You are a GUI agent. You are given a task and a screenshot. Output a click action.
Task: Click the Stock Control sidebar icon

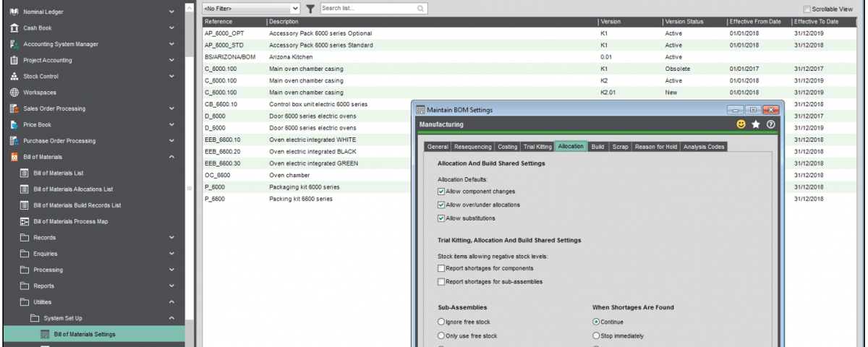click(14, 76)
